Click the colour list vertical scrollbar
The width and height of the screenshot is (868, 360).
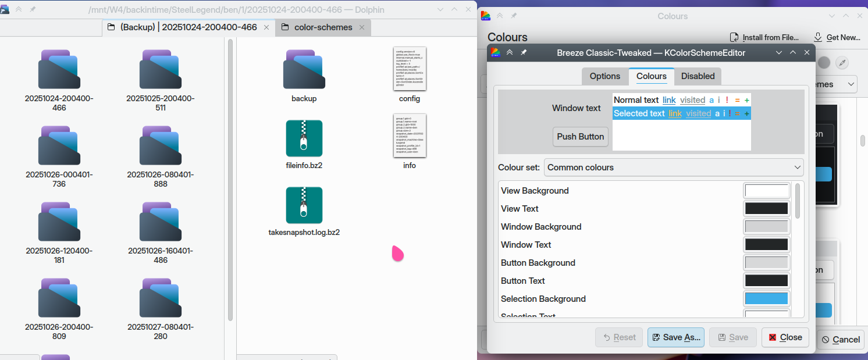[798, 201]
